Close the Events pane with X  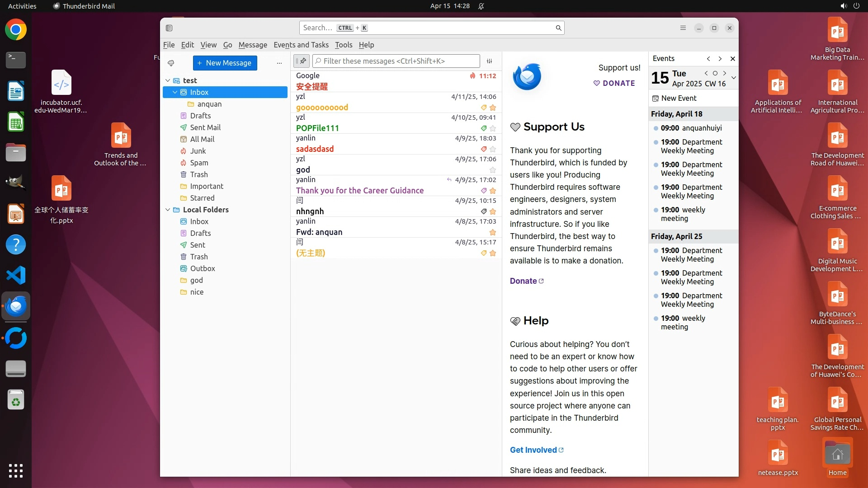(733, 59)
